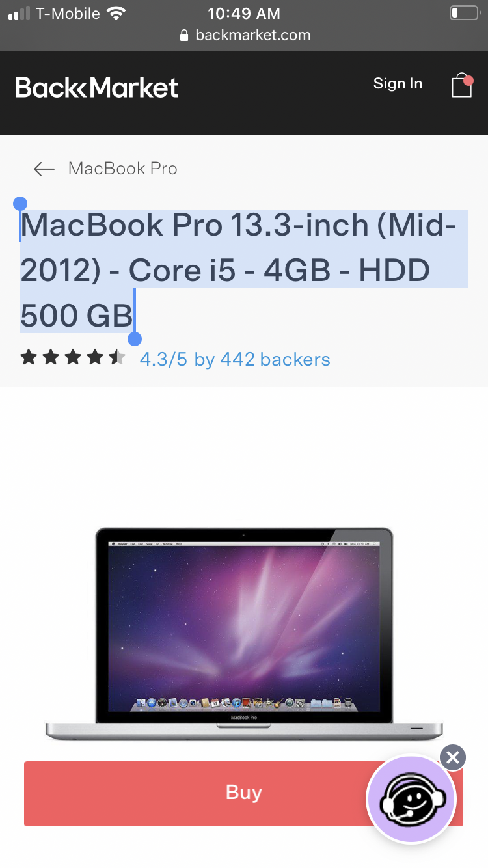The image size is (488, 868).
Task: Click the Sign In link
Action: [398, 84]
